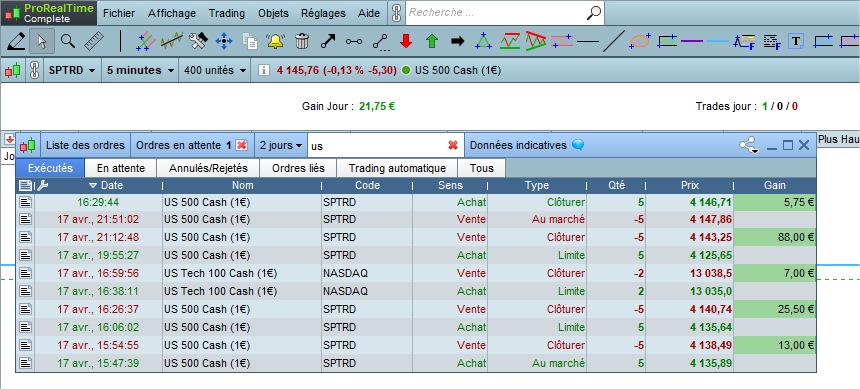Open the 5 minutes timeframe dropdown
Viewport: 860px width, 389px height.
pyautogui.click(x=140, y=70)
